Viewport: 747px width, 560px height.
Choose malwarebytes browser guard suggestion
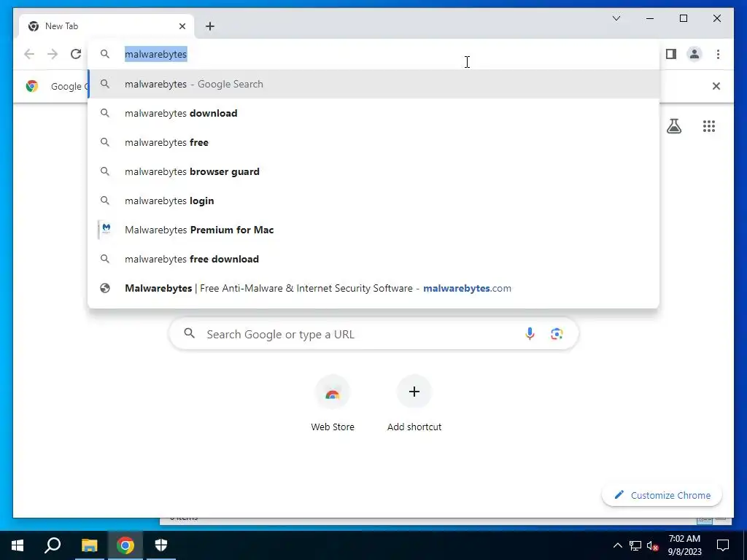click(373, 171)
